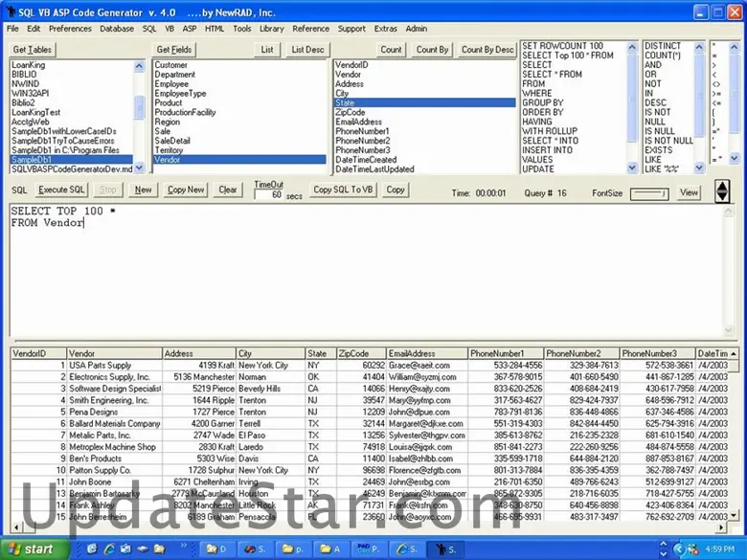Select the ProductionFacility table

click(x=239, y=112)
